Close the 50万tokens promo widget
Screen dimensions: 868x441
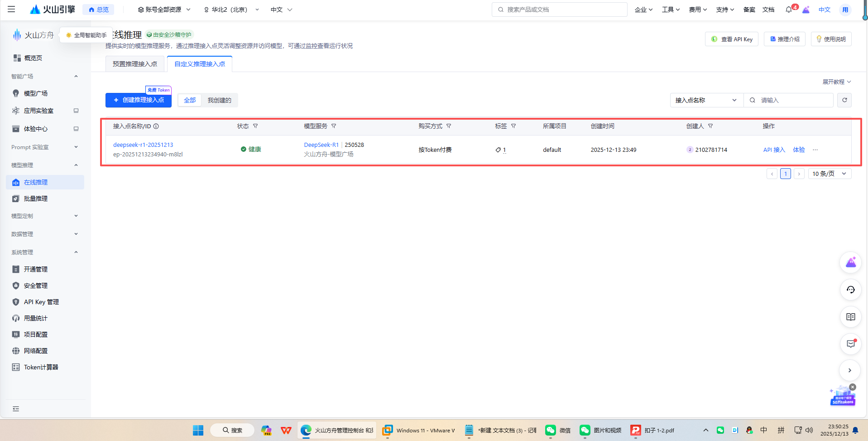[853, 387]
